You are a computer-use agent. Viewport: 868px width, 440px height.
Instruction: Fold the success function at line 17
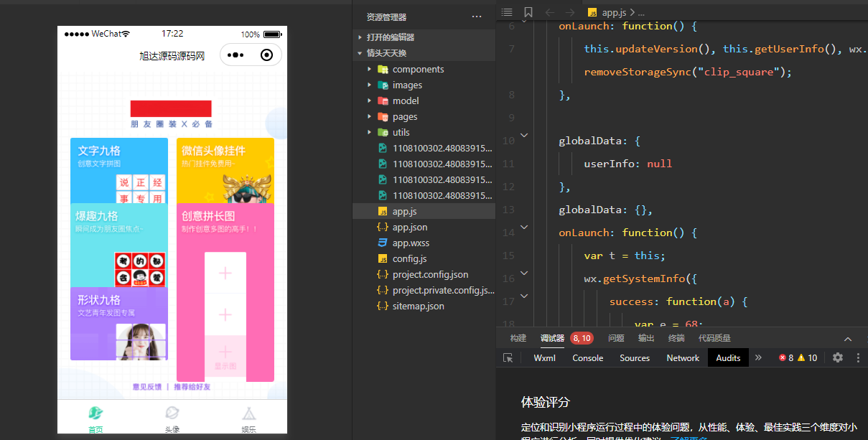(x=524, y=296)
